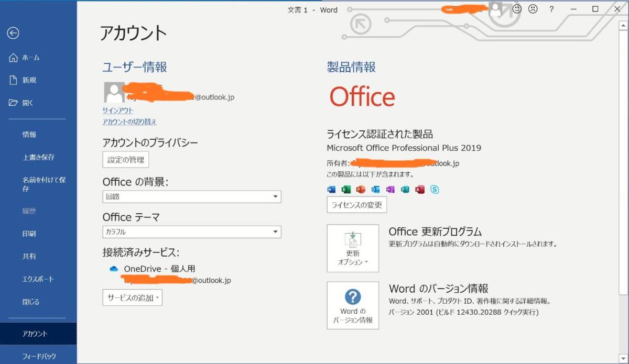
Task: Click the question mark help icon in title bar
Action: coord(551,9)
